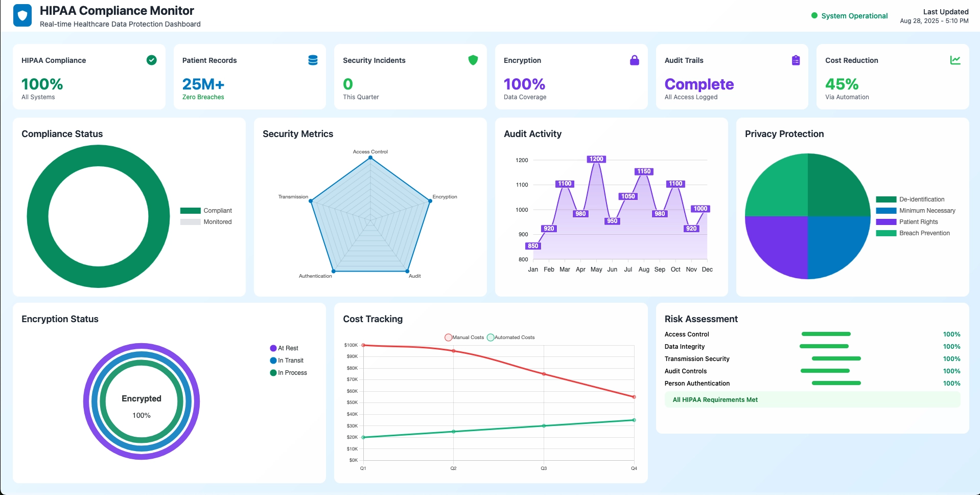Screen dimensions: 980x495
Task: Toggle the Compliant legend in Compliance Status
Action: click(206, 210)
